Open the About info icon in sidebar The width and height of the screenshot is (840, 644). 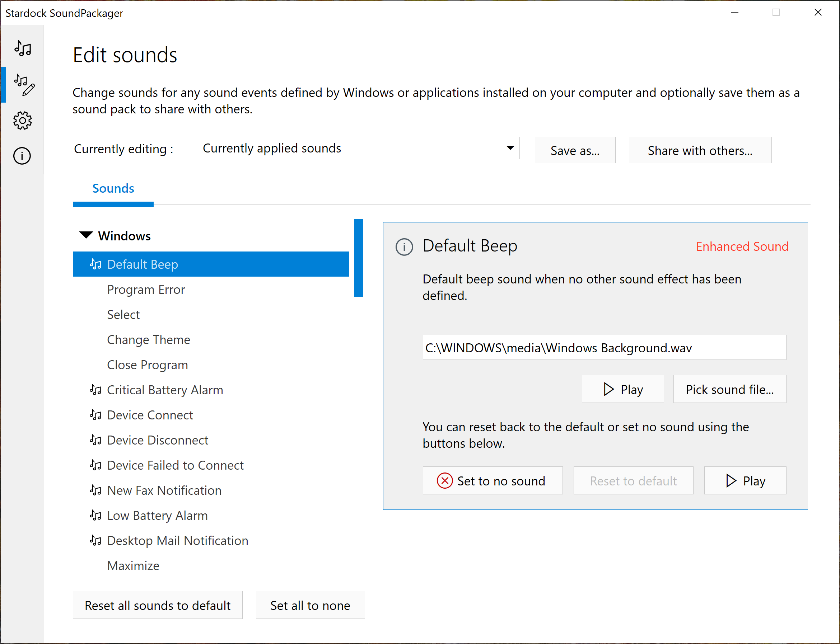click(22, 156)
